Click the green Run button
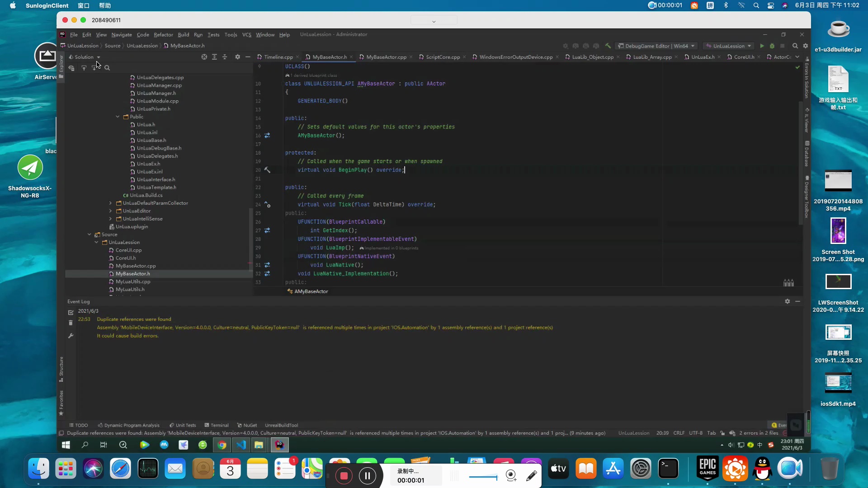The image size is (868, 488). 762,46
